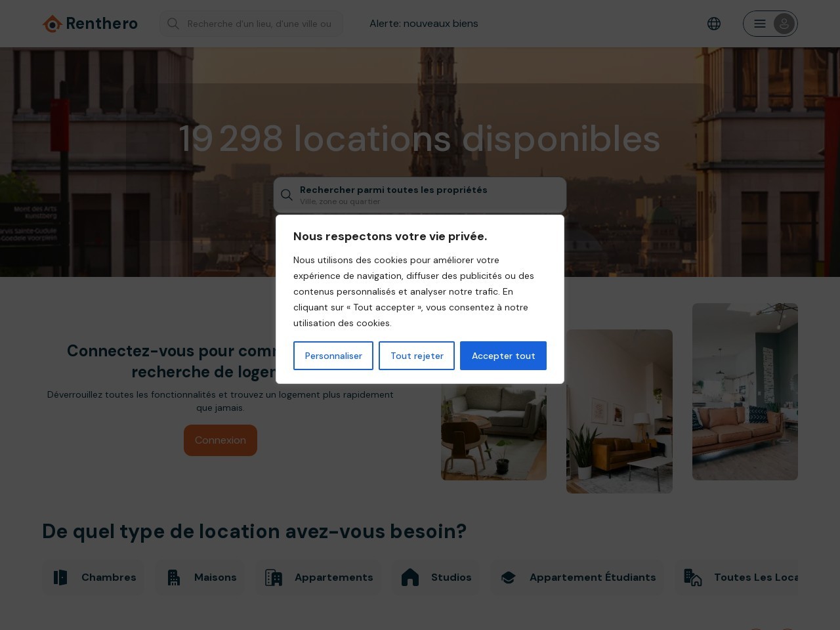840x630 pixels.
Task: Open the hamburger menu icon
Action: pos(760,24)
